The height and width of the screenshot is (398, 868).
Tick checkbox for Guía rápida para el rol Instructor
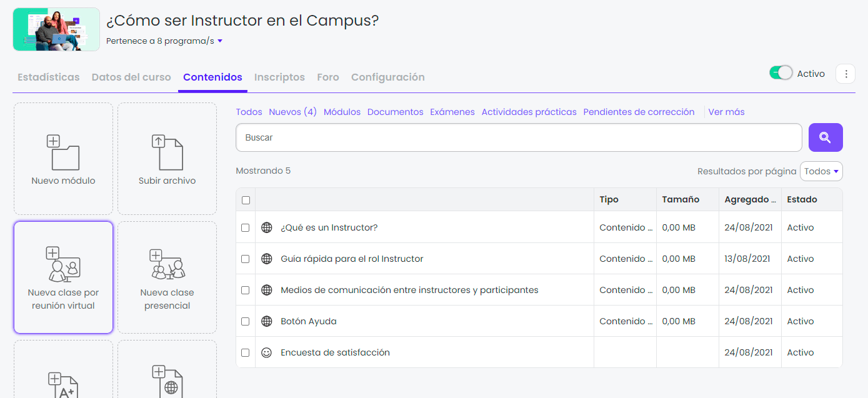point(246,259)
